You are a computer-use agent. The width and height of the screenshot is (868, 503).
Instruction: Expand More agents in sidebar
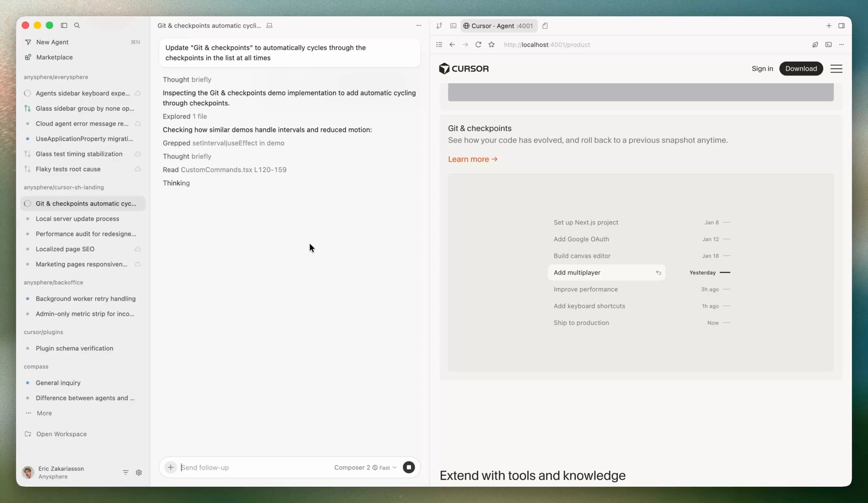[x=44, y=413]
